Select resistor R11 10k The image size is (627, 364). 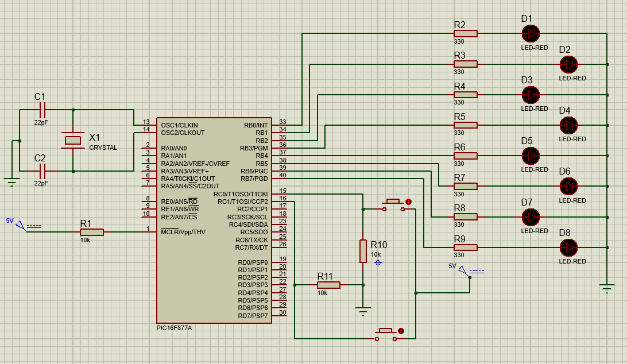coord(329,284)
